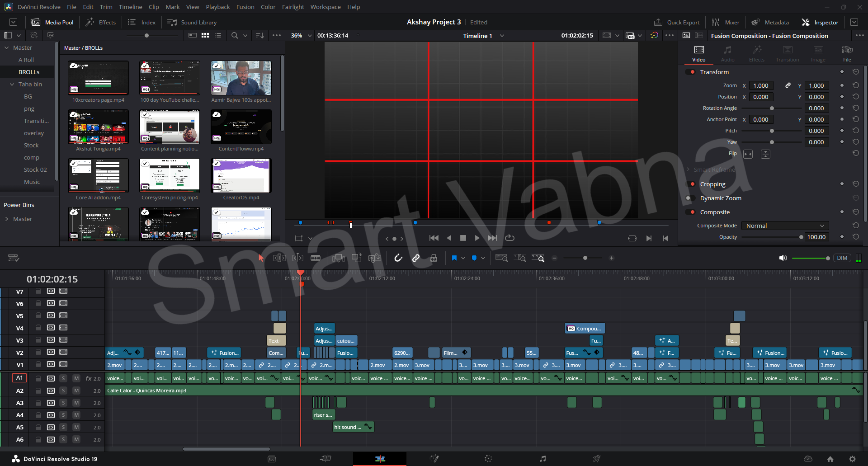Enable the Dynamic Zoom toggle
The image size is (868, 466).
(x=690, y=198)
